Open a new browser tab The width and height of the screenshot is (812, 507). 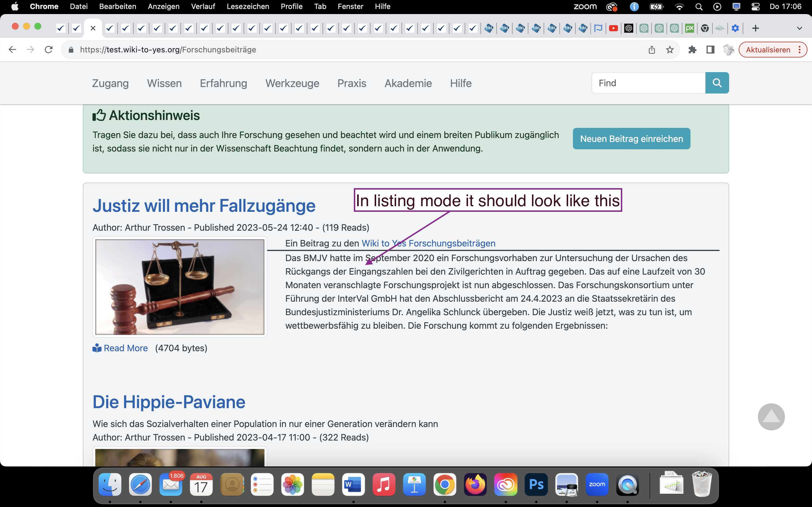coord(755,28)
